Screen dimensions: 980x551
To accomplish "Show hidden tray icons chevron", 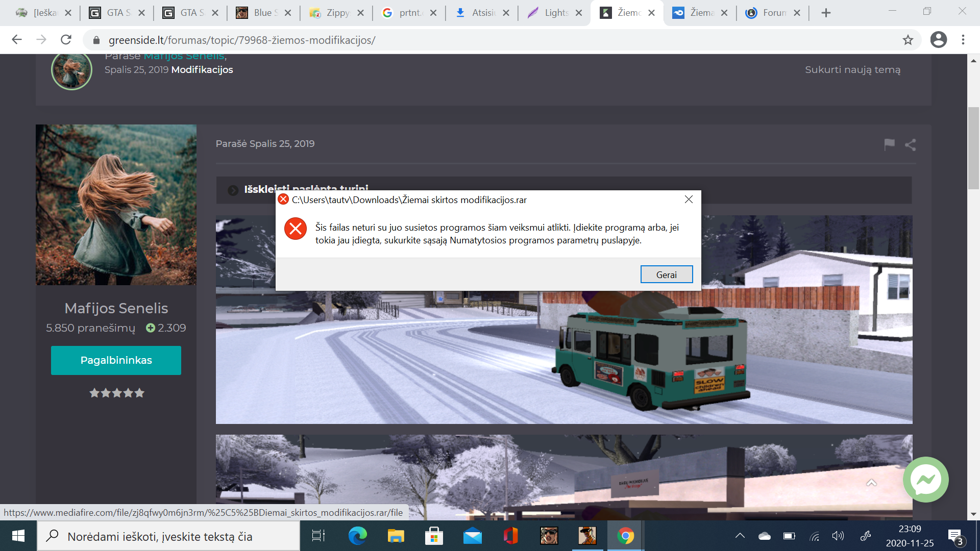I will click(x=740, y=536).
